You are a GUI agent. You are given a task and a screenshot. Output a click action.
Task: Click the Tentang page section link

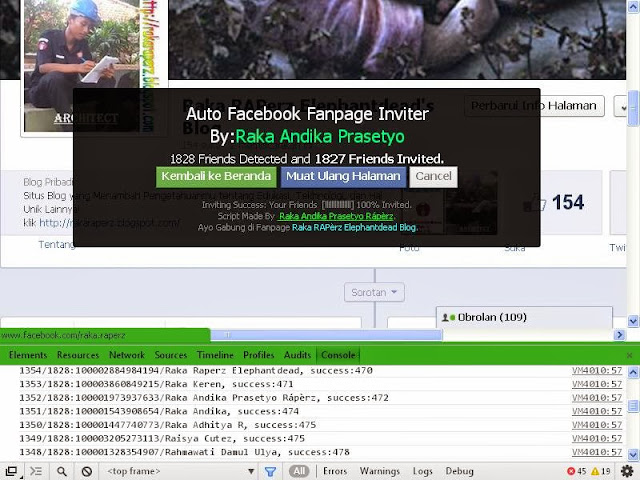57,244
